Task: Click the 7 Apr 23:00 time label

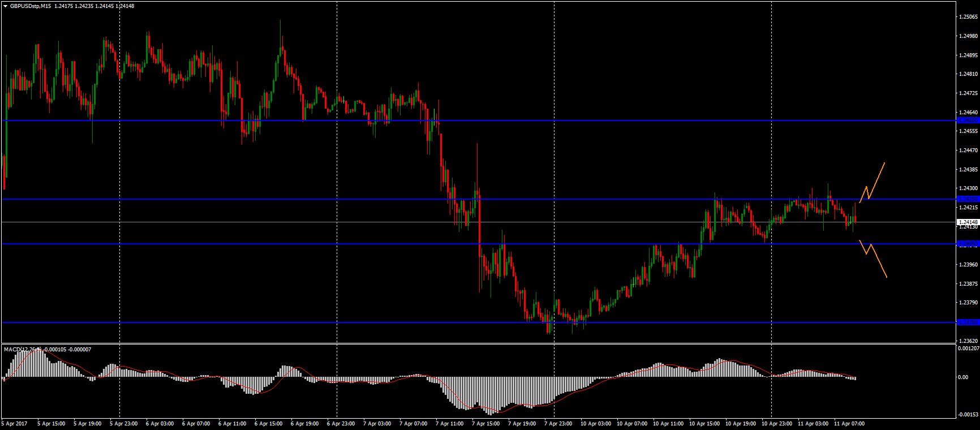Action: pos(558,424)
